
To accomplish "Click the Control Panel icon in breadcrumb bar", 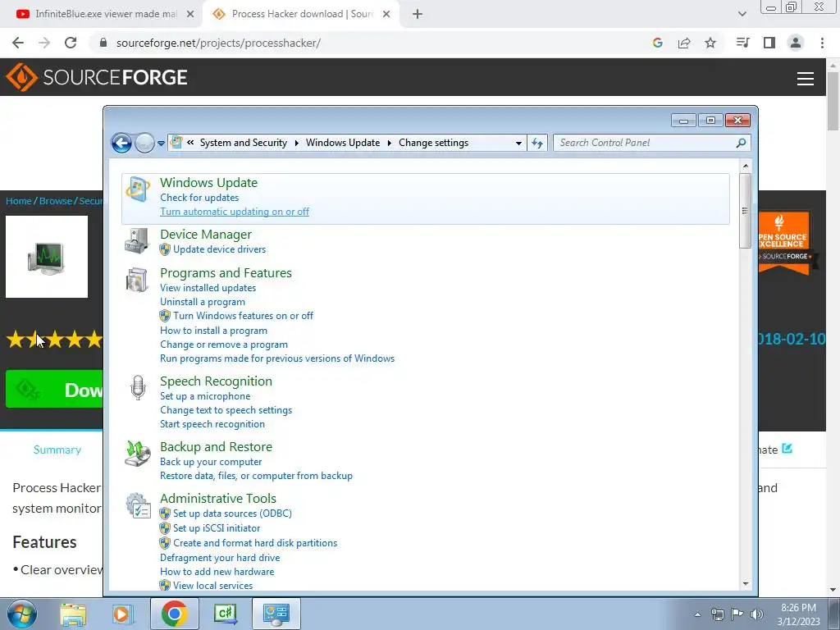I will (x=176, y=143).
